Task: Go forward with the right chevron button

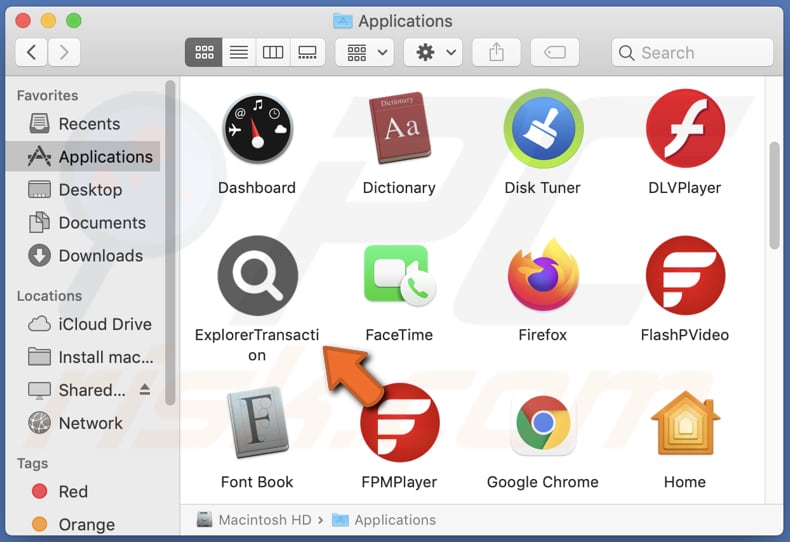Action: pyautogui.click(x=64, y=52)
